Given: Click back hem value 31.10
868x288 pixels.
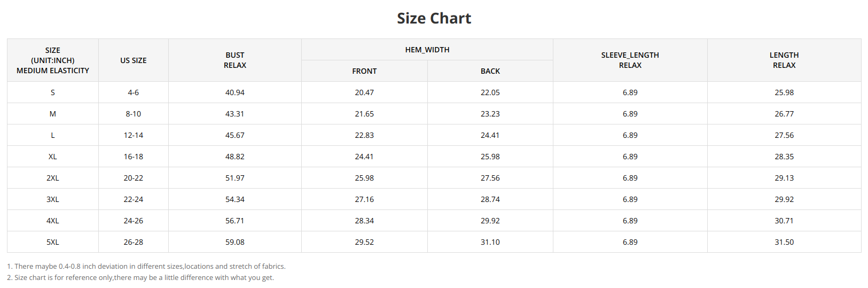Looking at the screenshot, I should pos(490,242).
